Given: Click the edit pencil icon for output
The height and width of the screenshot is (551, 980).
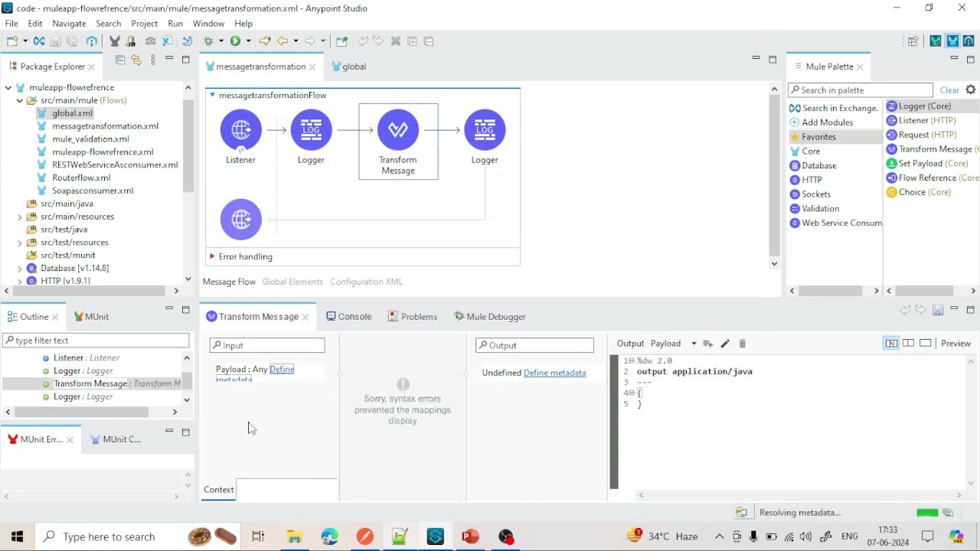Looking at the screenshot, I should pyautogui.click(x=725, y=344).
